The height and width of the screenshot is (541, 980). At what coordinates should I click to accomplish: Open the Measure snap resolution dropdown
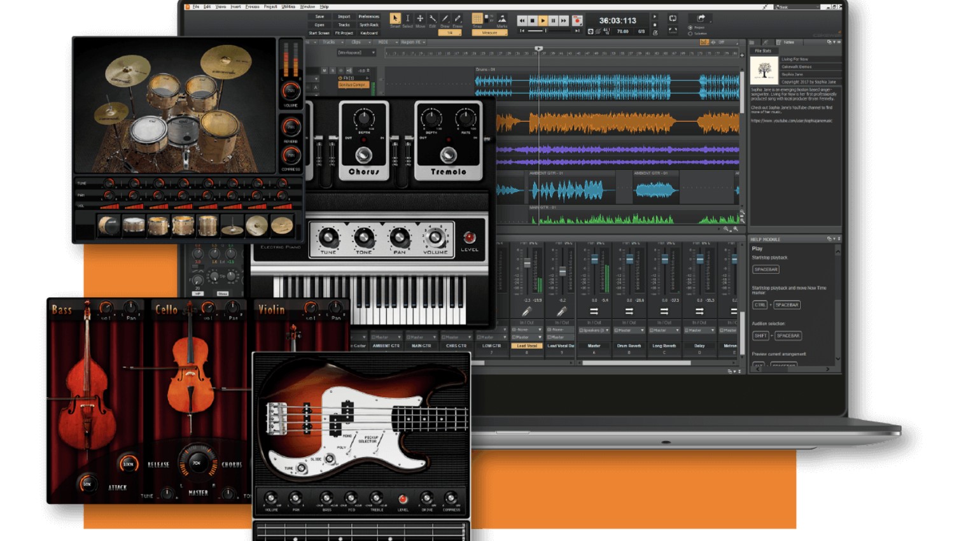(489, 32)
